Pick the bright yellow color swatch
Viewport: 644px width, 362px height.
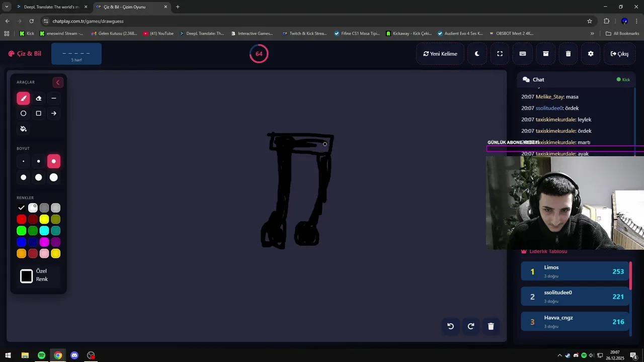click(x=44, y=219)
